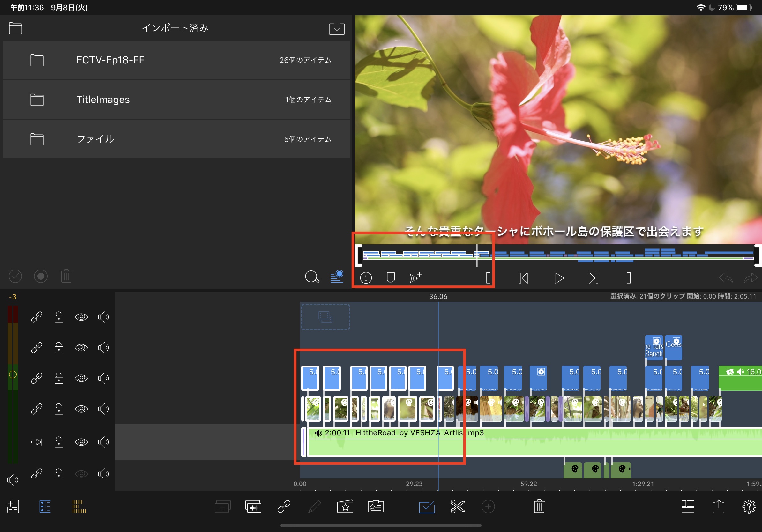Screen dimensions: 762x532
Task: Toggle visibility of the top track
Action: point(81,317)
